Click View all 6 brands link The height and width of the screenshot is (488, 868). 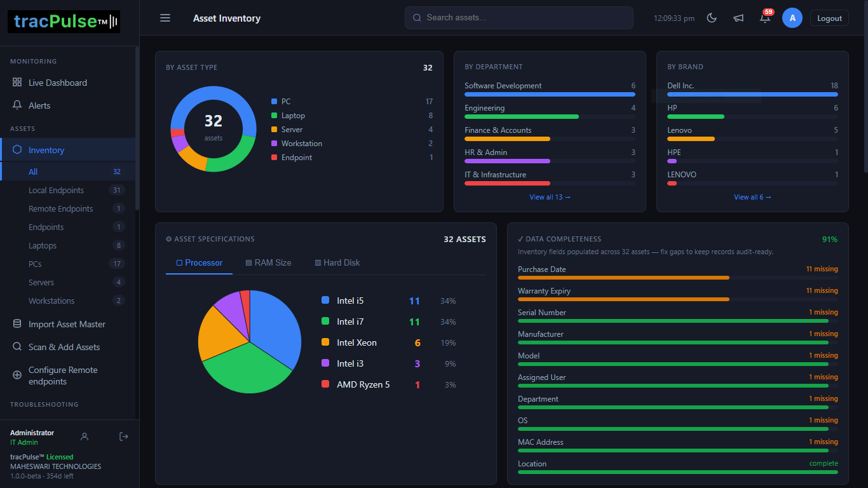(752, 197)
